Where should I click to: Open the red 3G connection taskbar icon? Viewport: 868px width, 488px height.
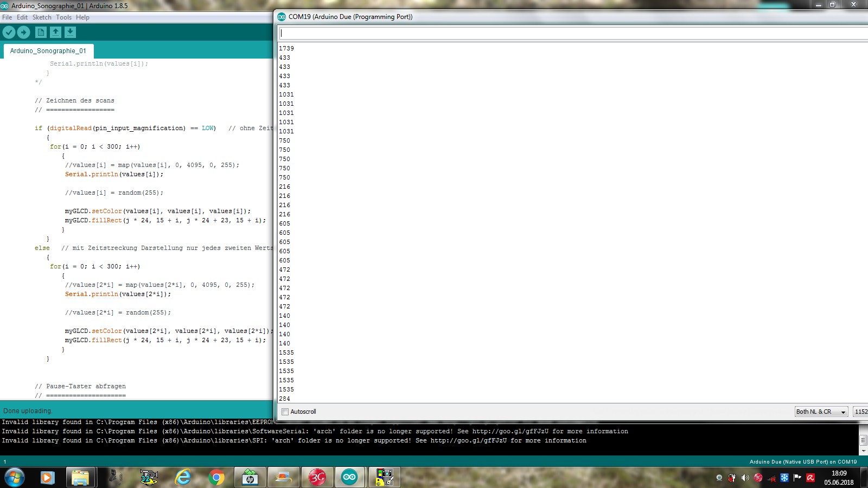pyautogui.click(x=317, y=478)
